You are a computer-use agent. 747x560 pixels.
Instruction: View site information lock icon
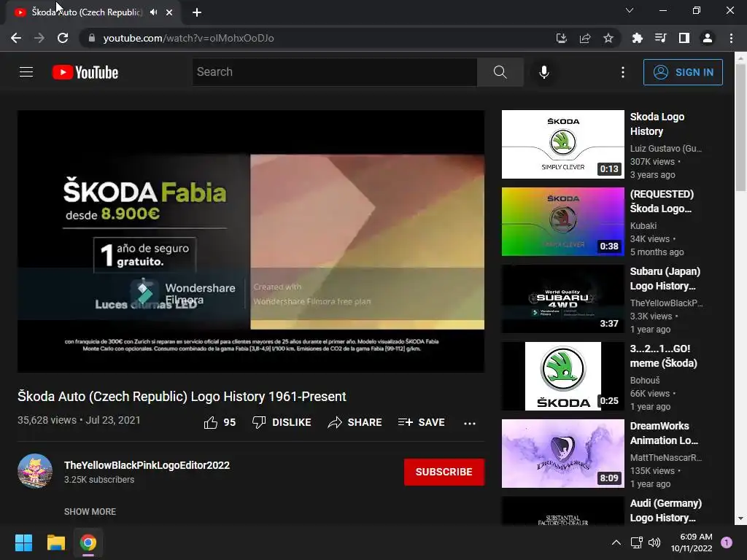pos(92,38)
